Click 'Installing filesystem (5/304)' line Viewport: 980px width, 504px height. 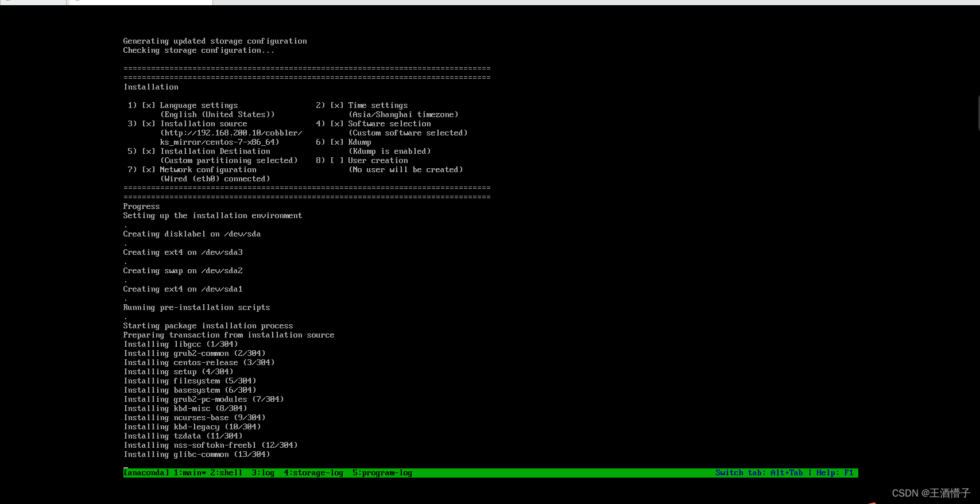pos(190,381)
